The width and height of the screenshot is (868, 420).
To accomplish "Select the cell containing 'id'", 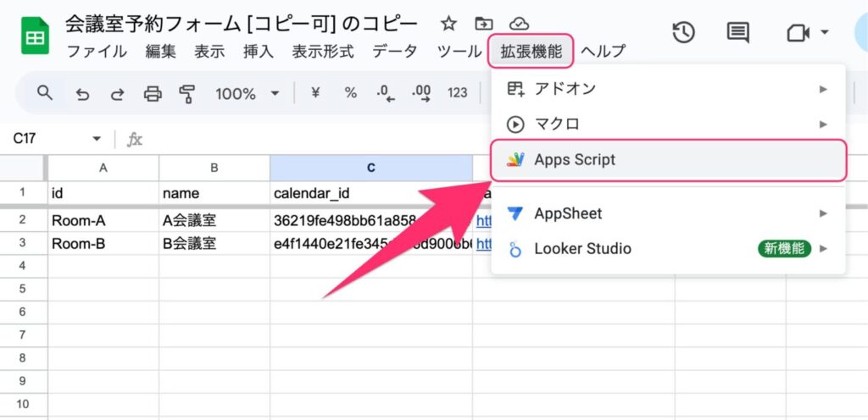I will [103, 193].
